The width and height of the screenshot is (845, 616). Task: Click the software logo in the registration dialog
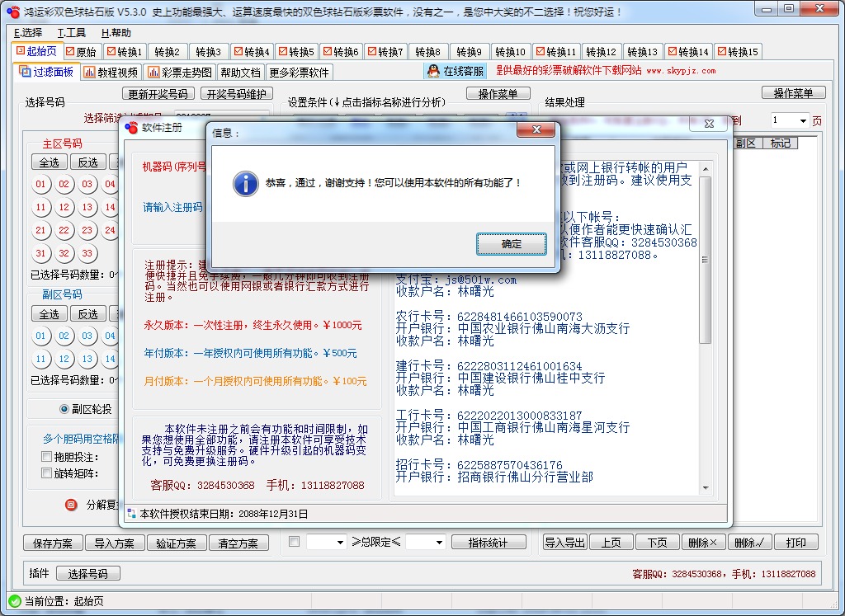(131, 128)
